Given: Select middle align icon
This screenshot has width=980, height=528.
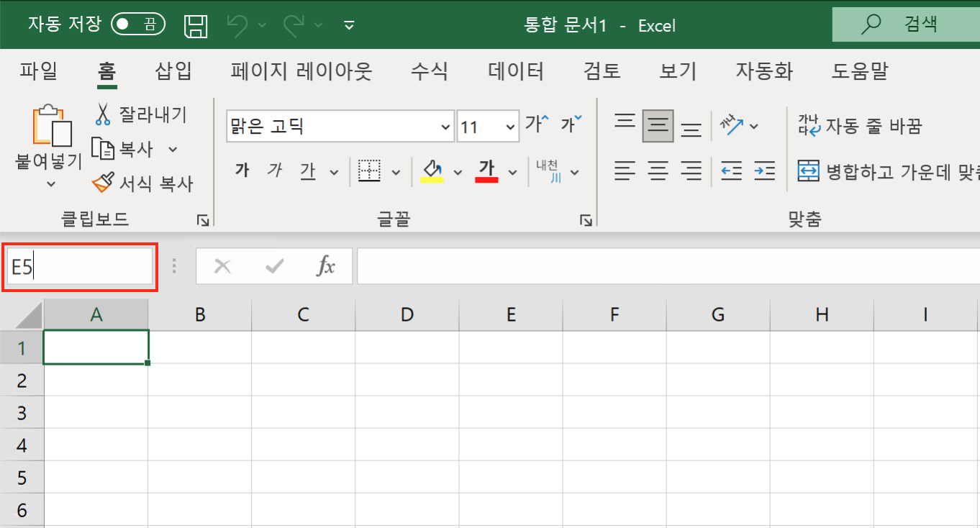Looking at the screenshot, I should tap(658, 127).
